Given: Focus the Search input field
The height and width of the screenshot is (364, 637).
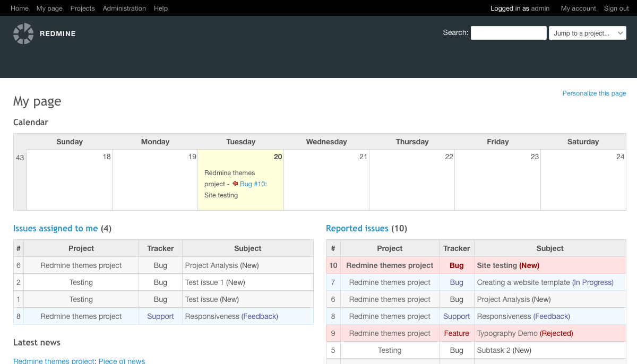Looking at the screenshot, I should 509,33.
